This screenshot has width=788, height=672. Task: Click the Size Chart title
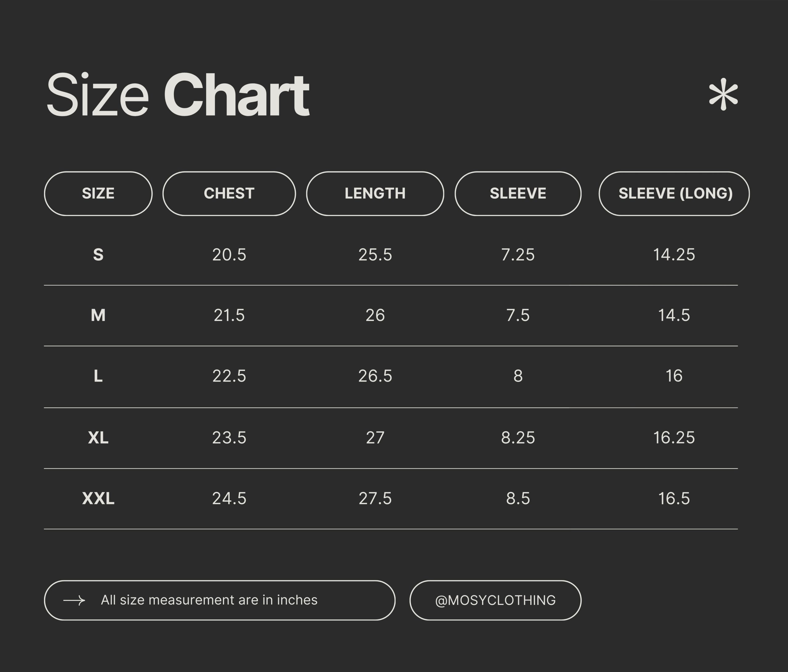(x=177, y=95)
